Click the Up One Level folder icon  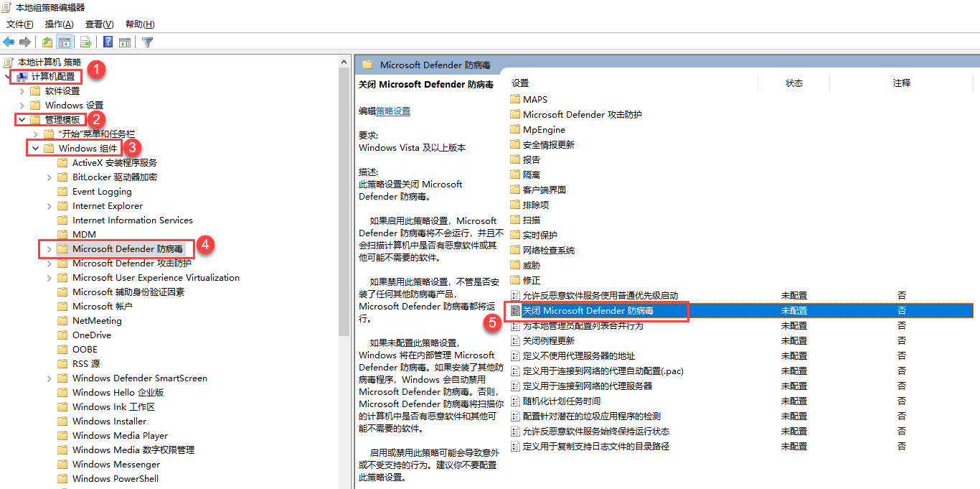tap(47, 42)
